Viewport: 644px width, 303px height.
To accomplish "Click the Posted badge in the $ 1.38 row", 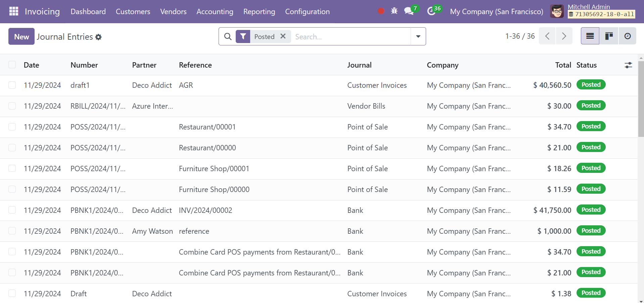I will click(x=591, y=293).
